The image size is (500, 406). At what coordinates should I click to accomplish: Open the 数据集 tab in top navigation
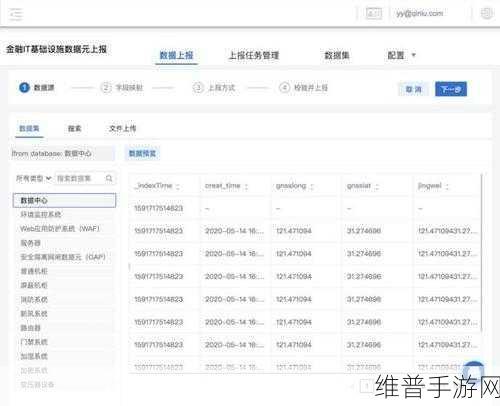pos(337,55)
